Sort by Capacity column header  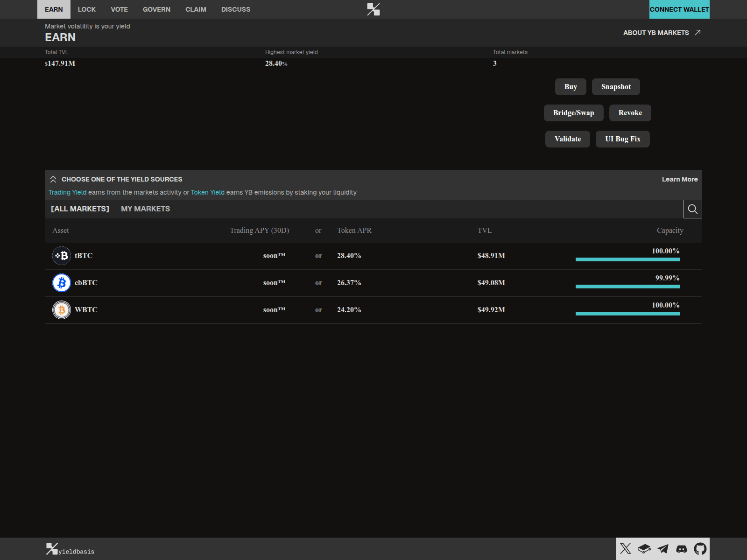[x=670, y=231]
